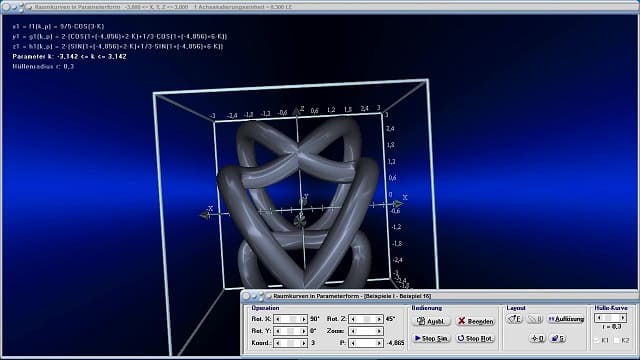Click the Rot. Z scrollbar track
The image size is (640, 360).
pyautogui.click(x=366, y=319)
